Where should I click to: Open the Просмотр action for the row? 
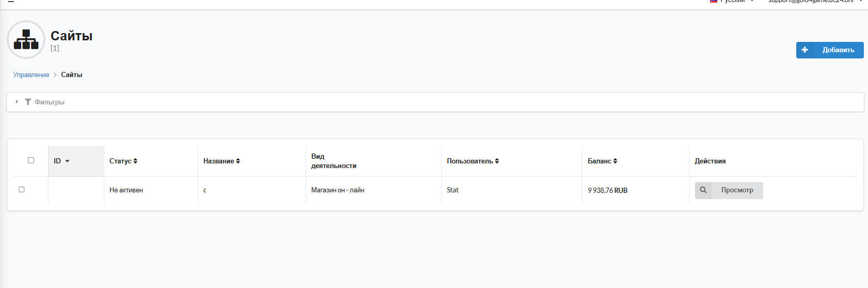tap(729, 190)
